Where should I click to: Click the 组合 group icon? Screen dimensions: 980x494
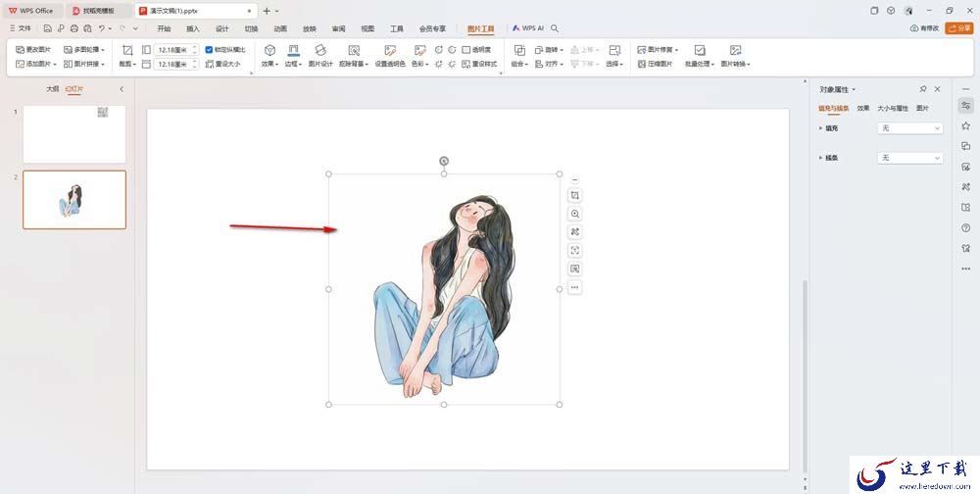[x=519, y=56]
